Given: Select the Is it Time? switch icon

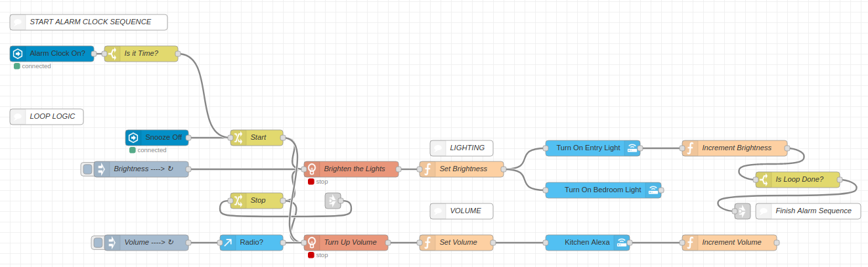Looking at the screenshot, I should coord(113,54).
